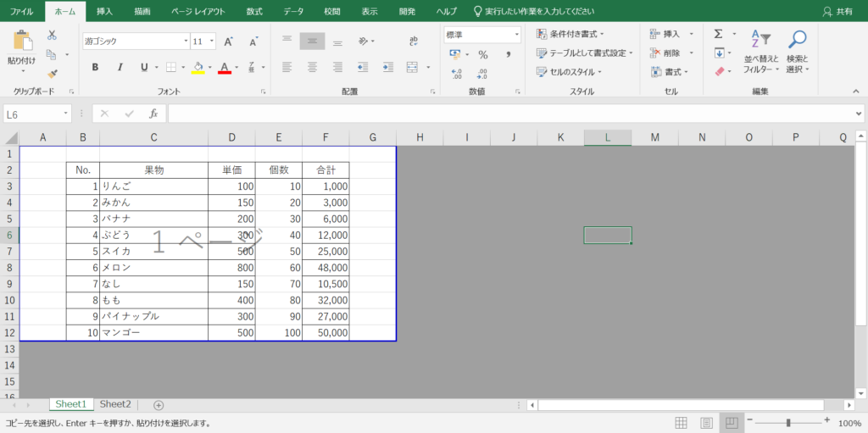Click the Copy icon in clipboard group

tap(52, 54)
